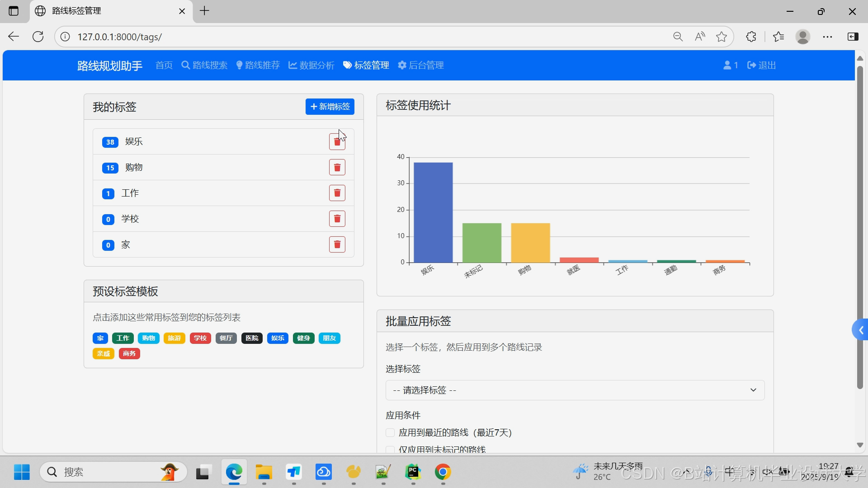Open PyCharm from the taskbar
The height and width of the screenshot is (488, 868).
click(413, 472)
